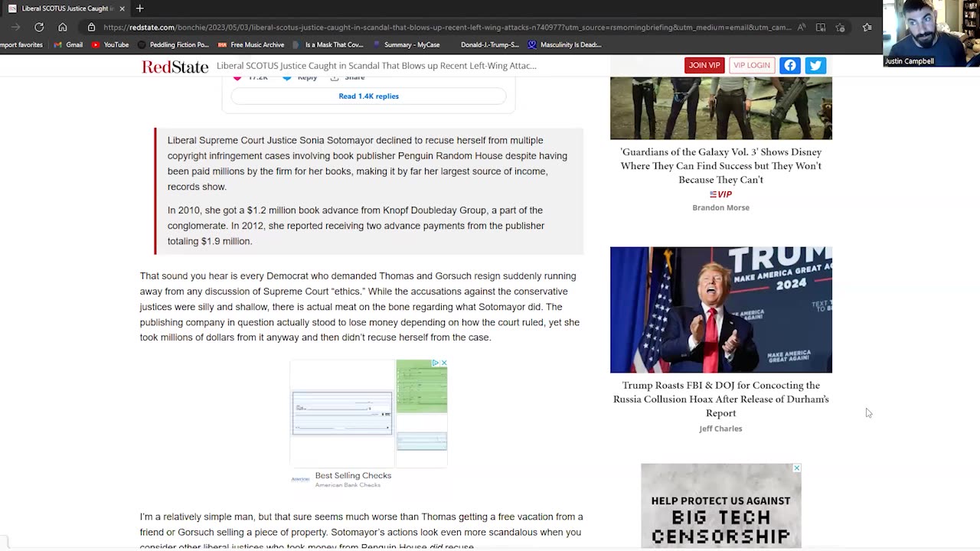Open the browser favorites list icon
980x551 pixels.
867,27
